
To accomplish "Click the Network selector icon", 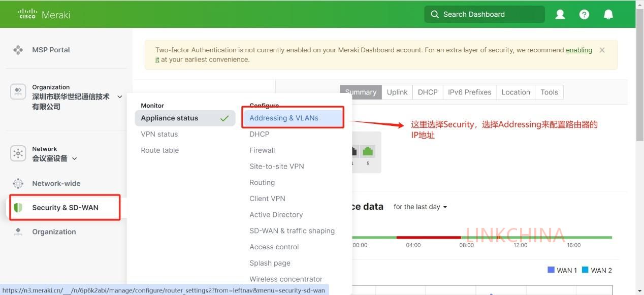I will click(x=18, y=153).
